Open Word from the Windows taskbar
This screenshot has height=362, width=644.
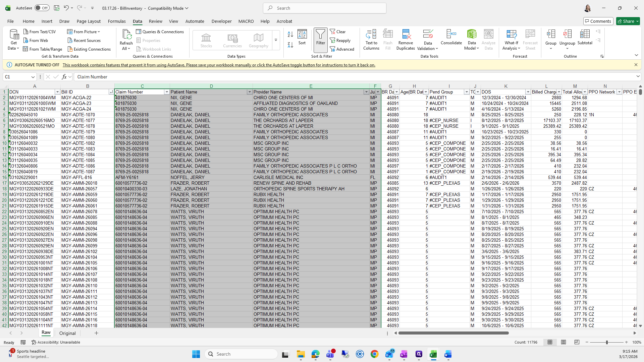coord(448,354)
